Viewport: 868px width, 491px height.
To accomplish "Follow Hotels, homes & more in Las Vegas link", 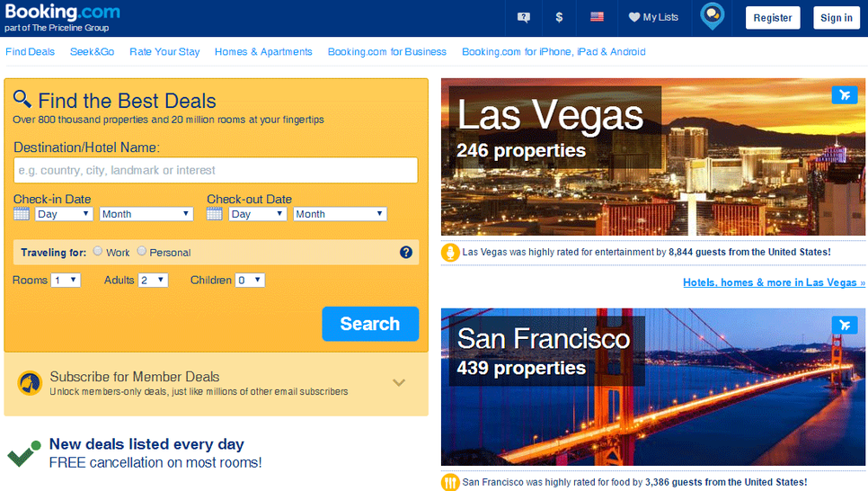I will tap(774, 282).
